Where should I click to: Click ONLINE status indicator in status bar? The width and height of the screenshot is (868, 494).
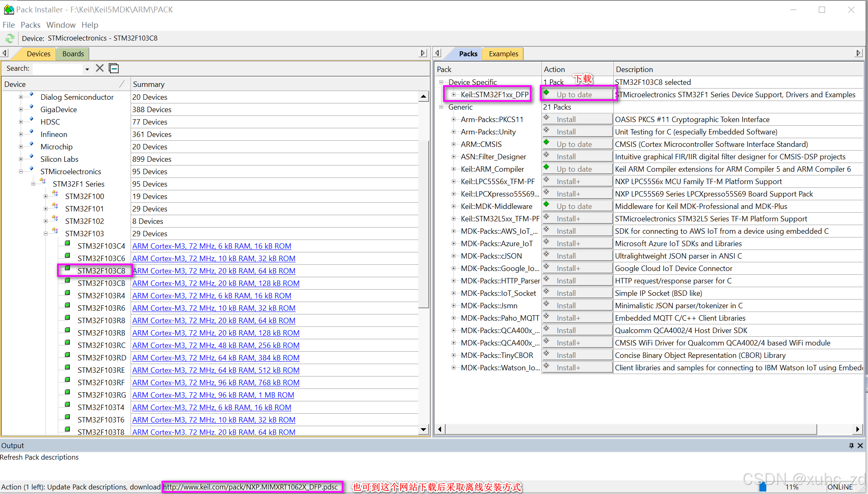click(x=840, y=487)
